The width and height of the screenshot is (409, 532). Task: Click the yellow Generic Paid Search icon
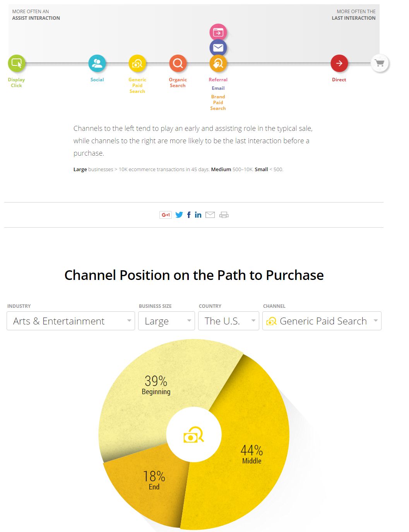[137, 63]
